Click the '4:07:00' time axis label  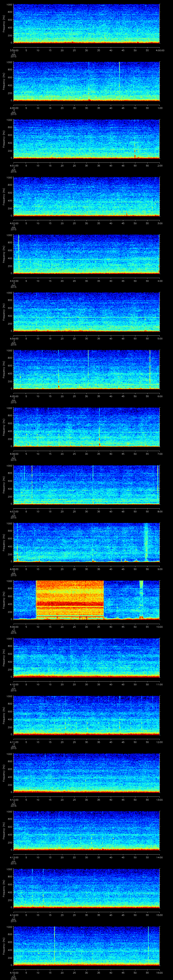[14, 511]
